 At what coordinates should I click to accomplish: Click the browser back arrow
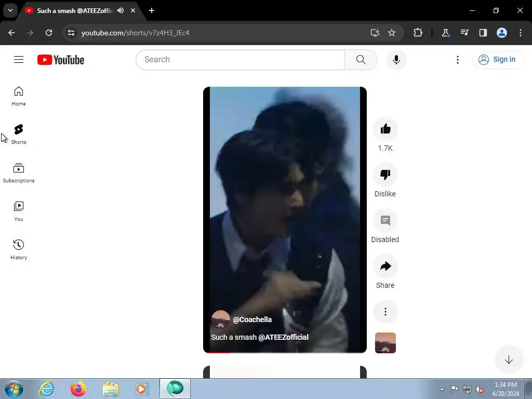11,33
